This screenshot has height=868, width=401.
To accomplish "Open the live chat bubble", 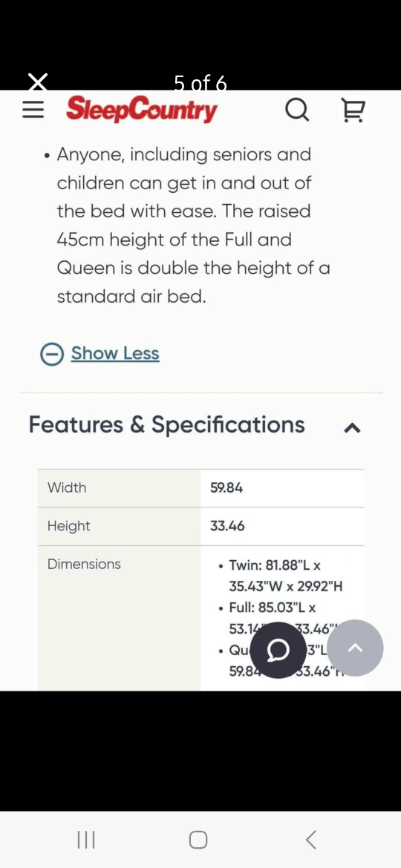I will click(278, 650).
